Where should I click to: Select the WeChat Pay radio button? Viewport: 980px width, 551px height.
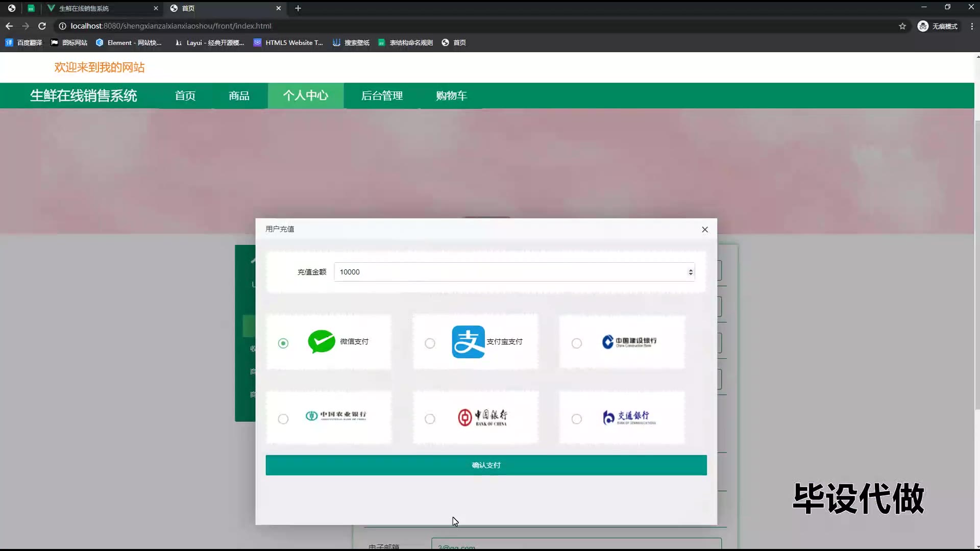coord(283,343)
